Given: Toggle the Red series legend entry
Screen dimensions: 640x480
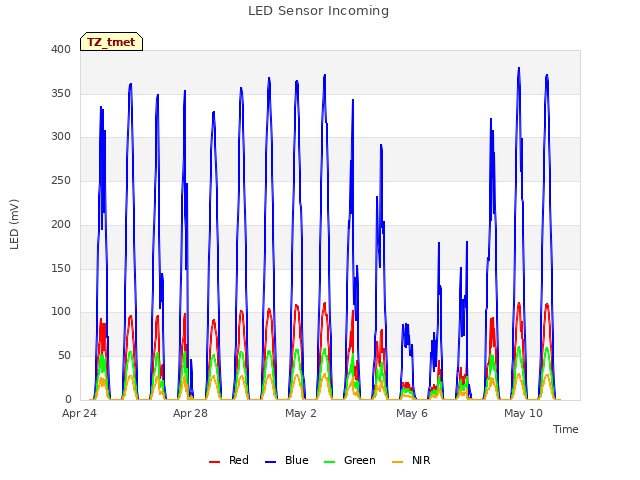Looking at the screenshot, I should pyautogui.click(x=229, y=460).
